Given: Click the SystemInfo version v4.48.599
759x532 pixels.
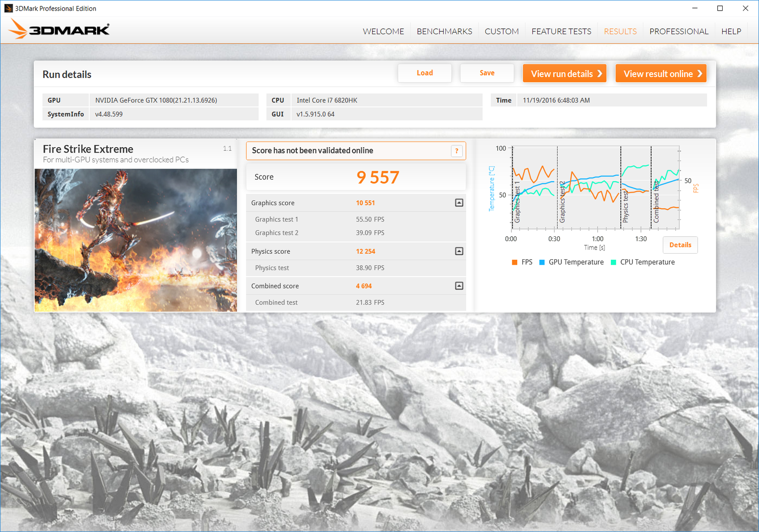Looking at the screenshot, I should click(x=109, y=114).
